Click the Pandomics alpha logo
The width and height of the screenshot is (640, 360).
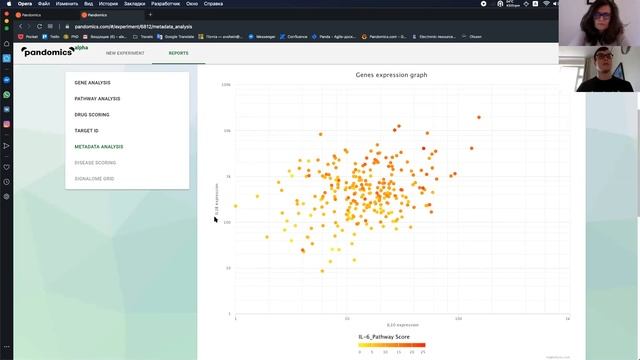pyautogui.click(x=54, y=51)
